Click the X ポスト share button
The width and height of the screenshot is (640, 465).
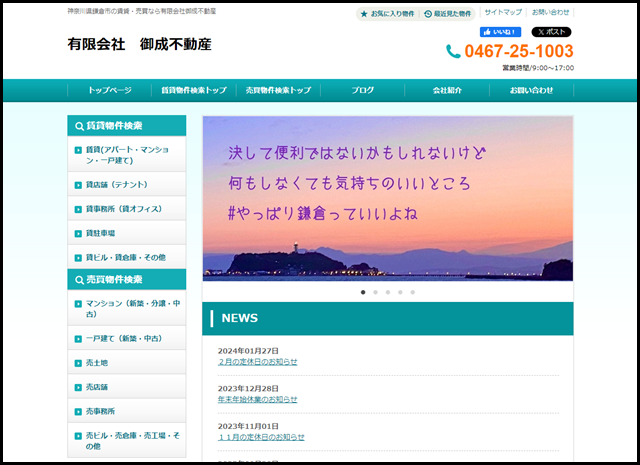point(551,32)
